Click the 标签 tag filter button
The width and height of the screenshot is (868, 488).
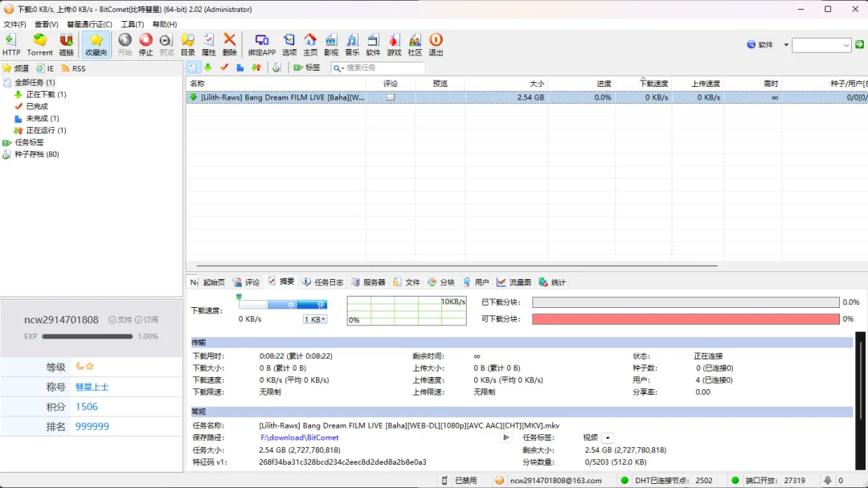pyautogui.click(x=307, y=68)
